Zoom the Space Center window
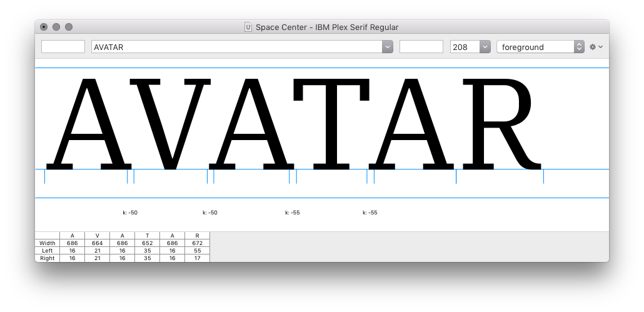The width and height of the screenshot is (644, 312). coord(69,27)
